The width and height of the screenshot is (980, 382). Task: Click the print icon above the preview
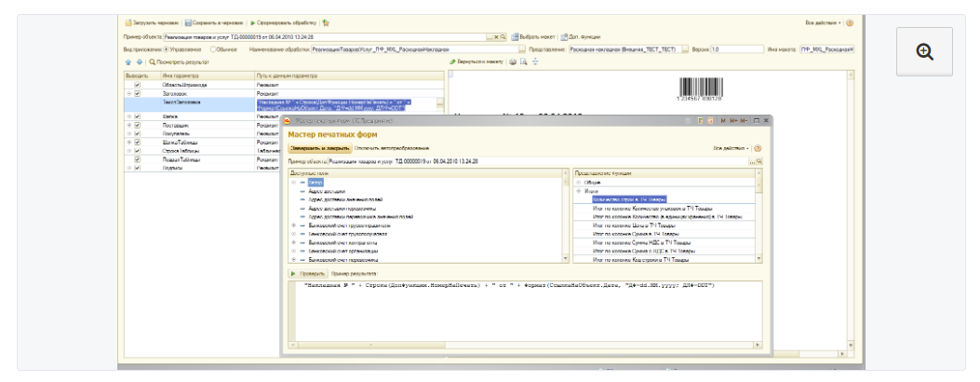click(x=513, y=61)
